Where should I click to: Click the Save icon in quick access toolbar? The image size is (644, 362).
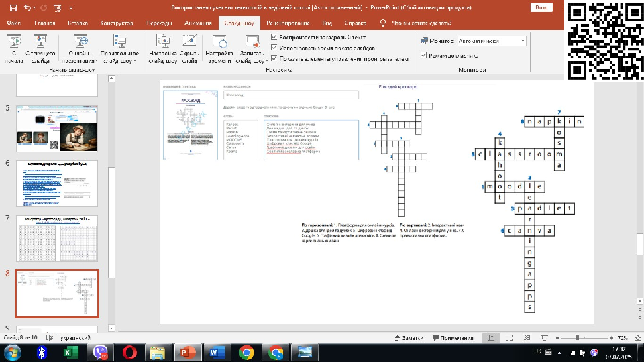point(13,8)
